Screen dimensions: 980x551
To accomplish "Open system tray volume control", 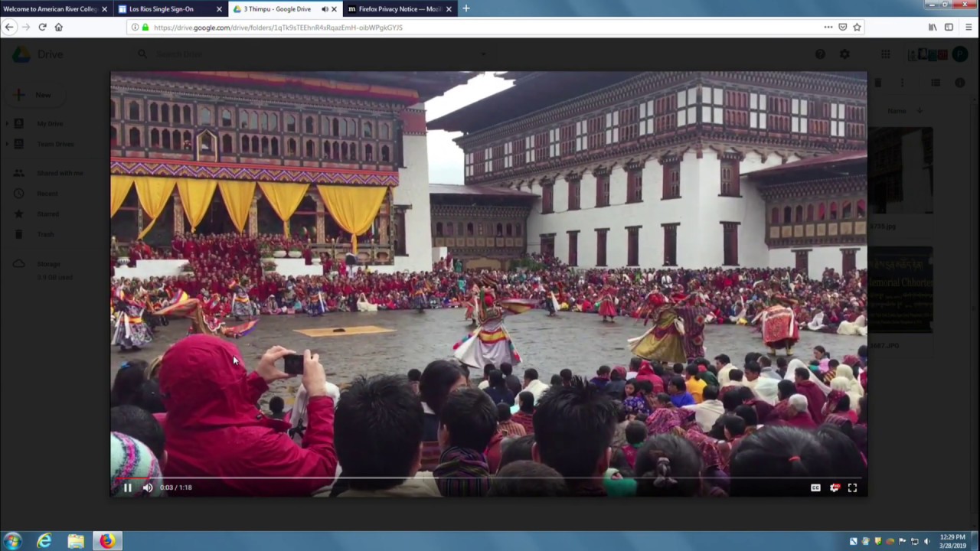I will [x=926, y=542].
